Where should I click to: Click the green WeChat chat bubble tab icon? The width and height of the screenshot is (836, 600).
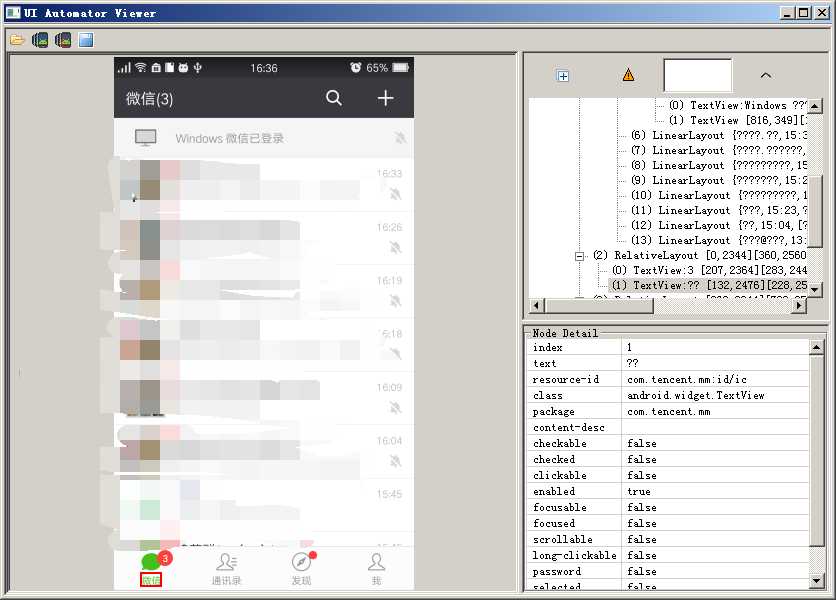point(150,562)
